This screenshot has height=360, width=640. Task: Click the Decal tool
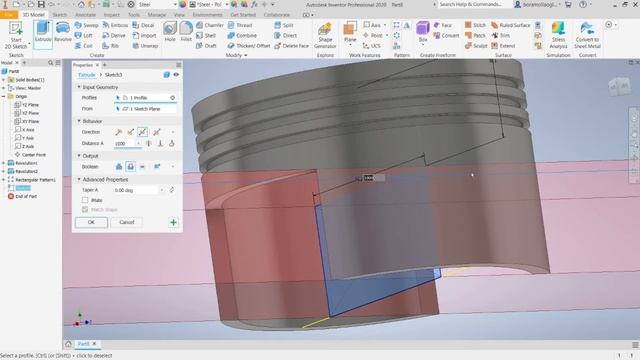point(144,25)
